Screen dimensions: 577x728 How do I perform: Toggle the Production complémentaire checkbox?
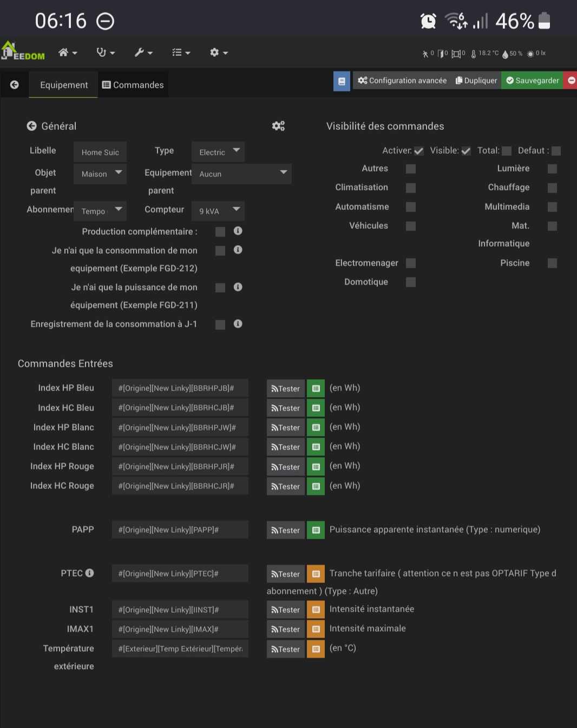220,231
